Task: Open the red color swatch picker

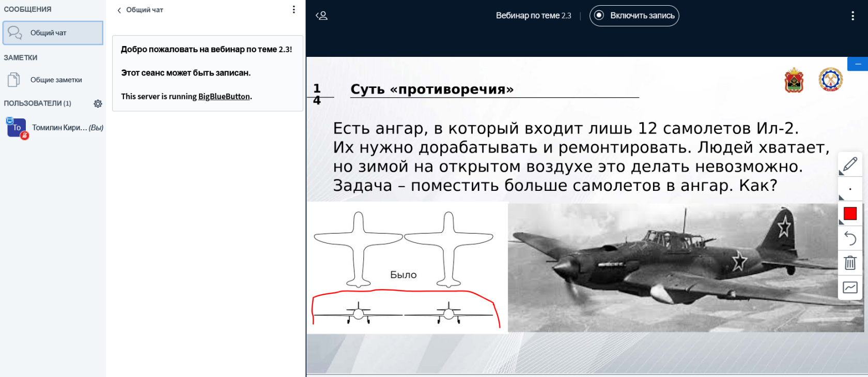Action: point(850,214)
